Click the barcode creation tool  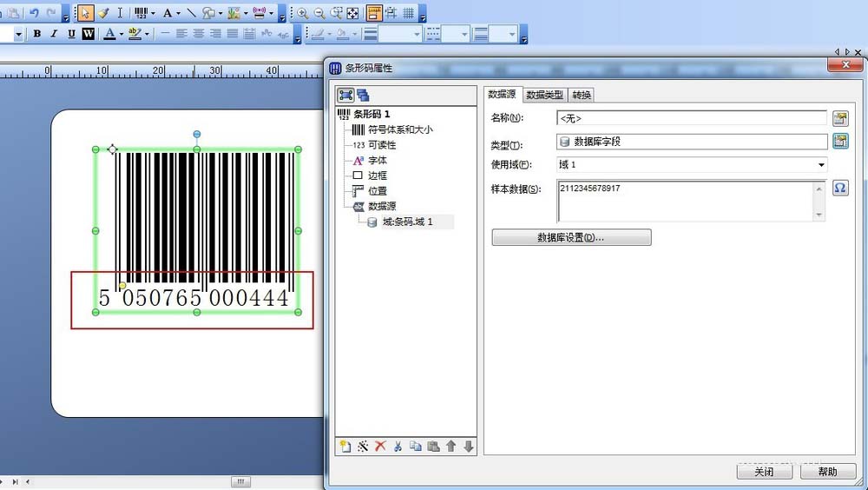[141, 13]
